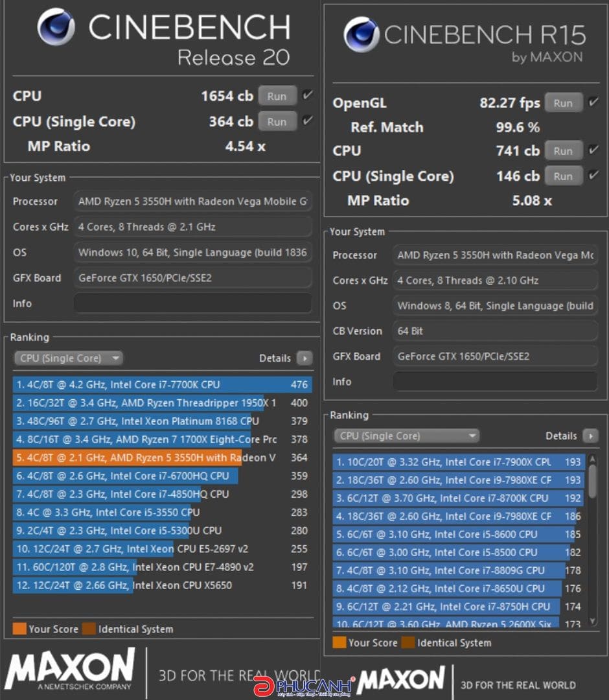Viewport: 609px width, 700px height.
Task: Select R20 ranking row Xeon X5650
Action: pyautogui.click(x=163, y=585)
